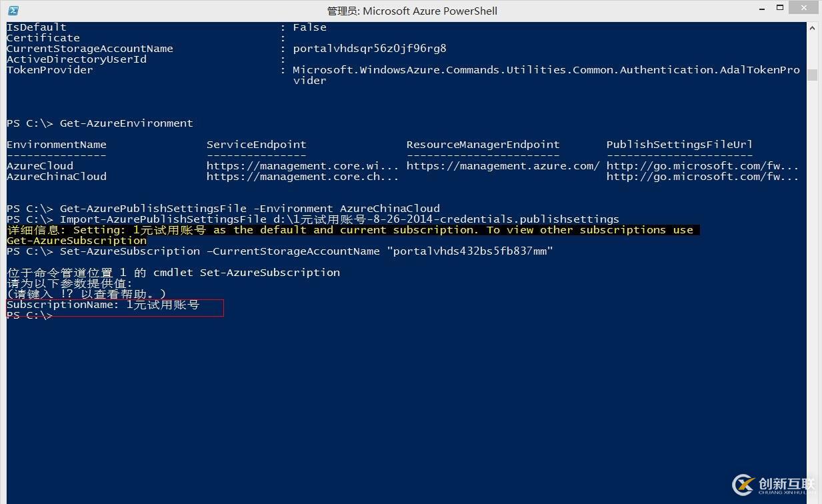Click the Set-AzureSubscription -CurrentStorageAccountName command

point(280,251)
